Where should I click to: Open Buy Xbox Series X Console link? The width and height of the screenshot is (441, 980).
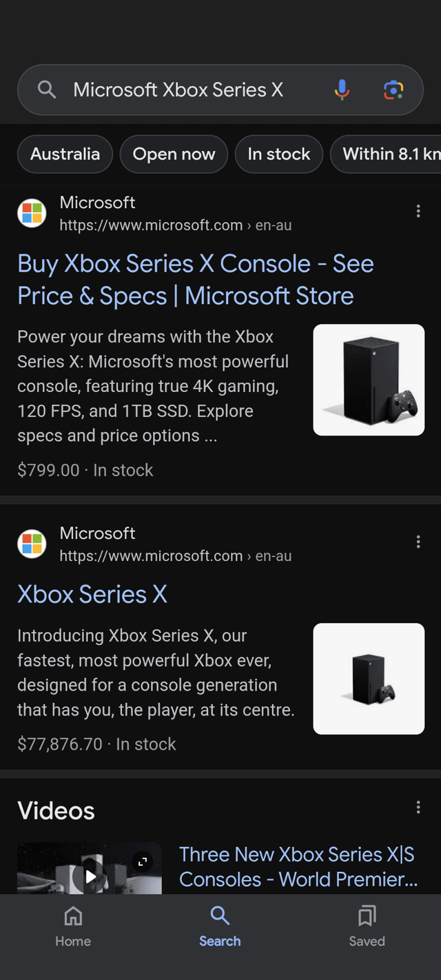point(196,280)
